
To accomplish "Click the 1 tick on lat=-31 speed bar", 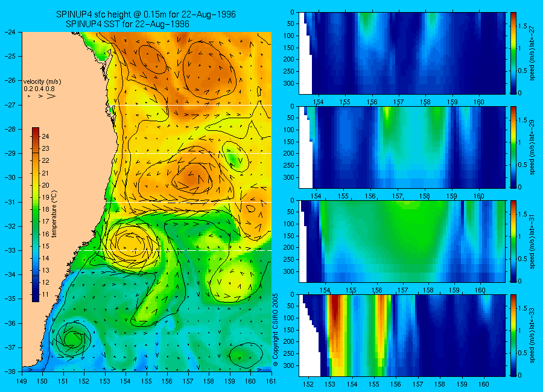I will 521,236.
